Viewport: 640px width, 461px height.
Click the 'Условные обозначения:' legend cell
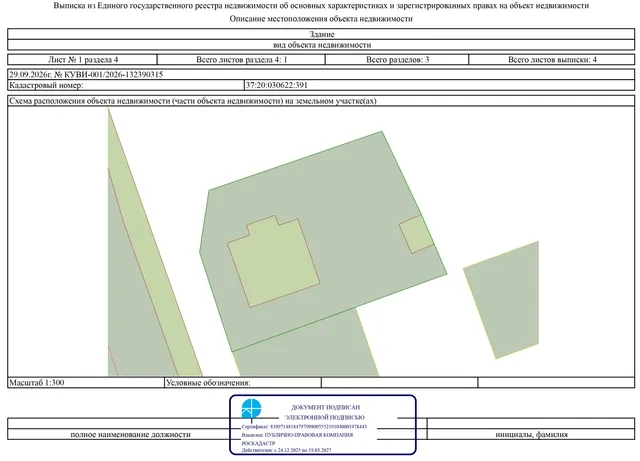pos(243,383)
